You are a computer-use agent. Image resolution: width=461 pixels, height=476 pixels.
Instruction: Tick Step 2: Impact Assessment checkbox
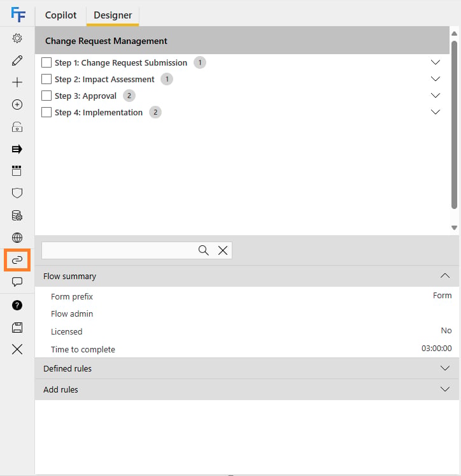46,79
